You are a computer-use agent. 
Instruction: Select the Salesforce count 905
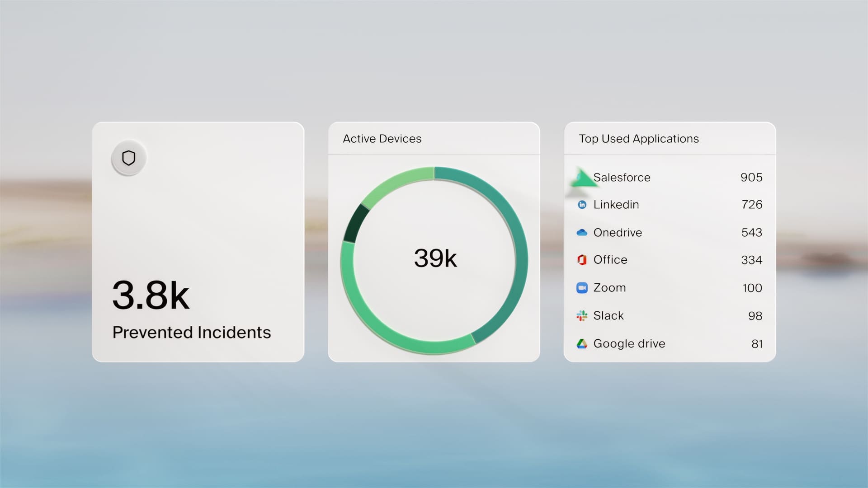(x=751, y=178)
